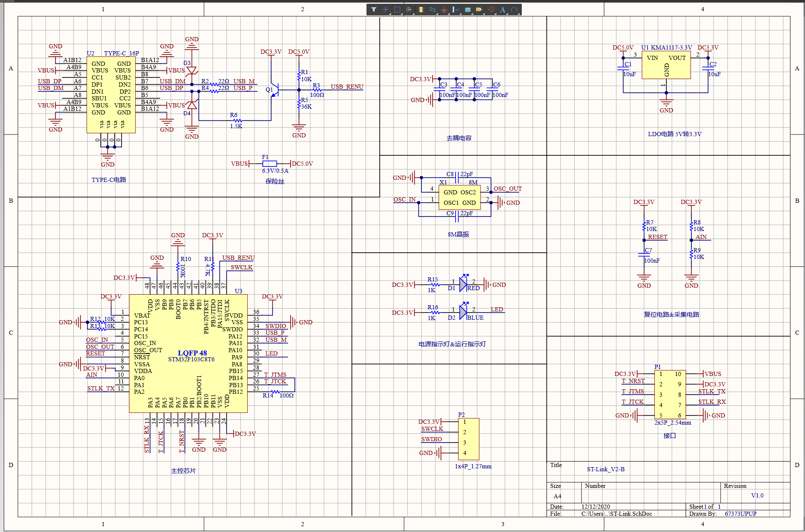805x532 pixels.
Task: Select the dashed rectangle selection tool
Action: 397,10
